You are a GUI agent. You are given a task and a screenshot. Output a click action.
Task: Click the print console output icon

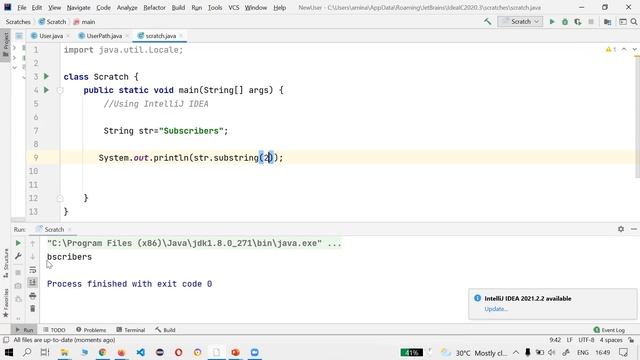[33, 296]
